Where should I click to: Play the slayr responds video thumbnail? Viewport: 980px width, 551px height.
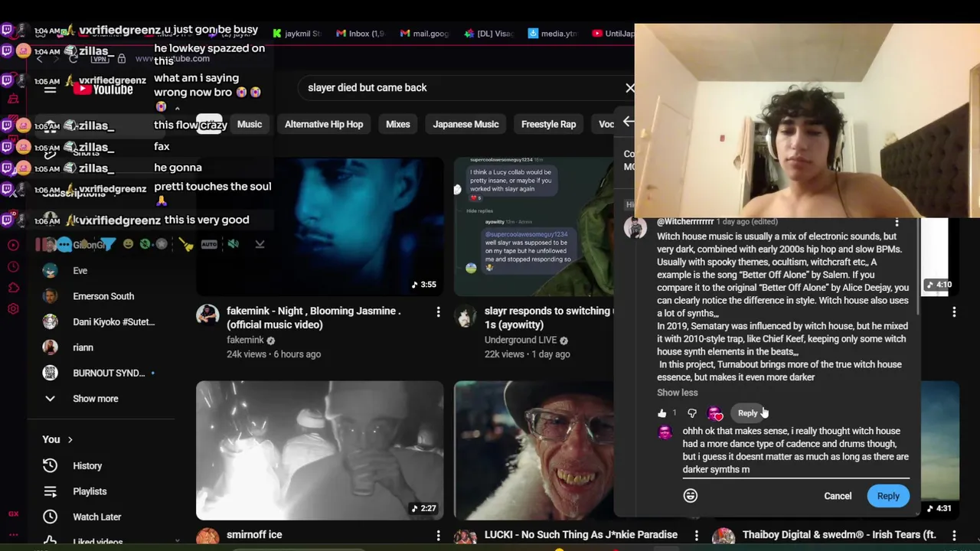[534, 227]
